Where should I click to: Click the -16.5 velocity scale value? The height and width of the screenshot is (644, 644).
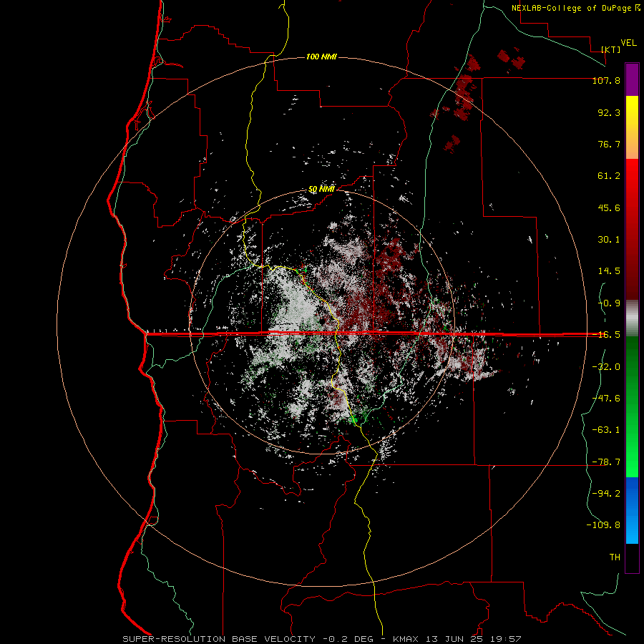pos(606,335)
